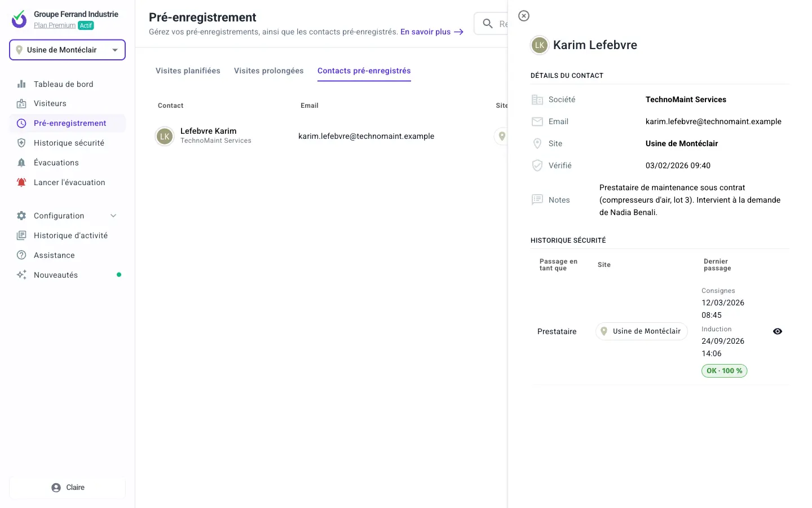The width and height of the screenshot is (812, 508).
Task: Click the Tableau de bord chart icon
Action: click(x=21, y=84)
